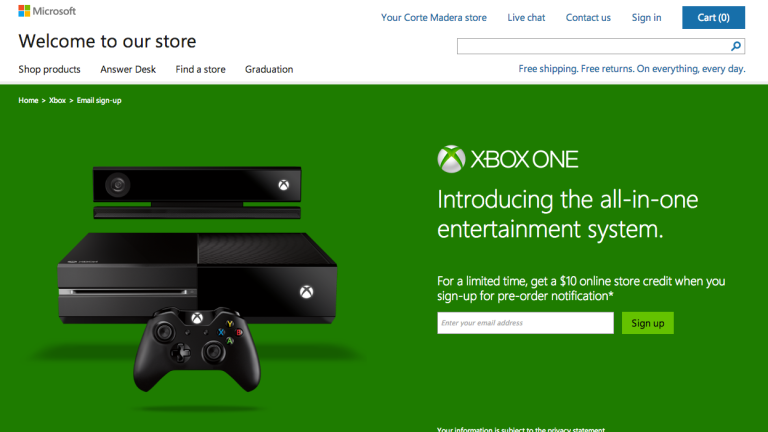Open the Contact us link
The height and width of the screenshot is (432, 768).
(x=588, y=18)
